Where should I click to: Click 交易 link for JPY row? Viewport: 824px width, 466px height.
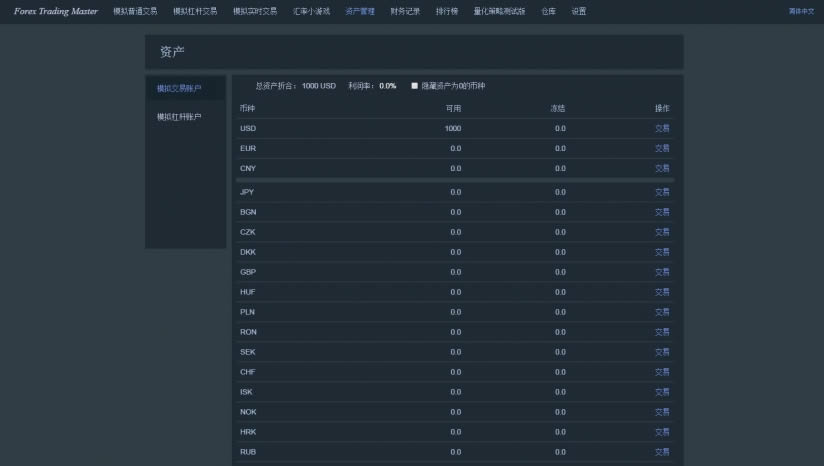click(x=662, y=192)
